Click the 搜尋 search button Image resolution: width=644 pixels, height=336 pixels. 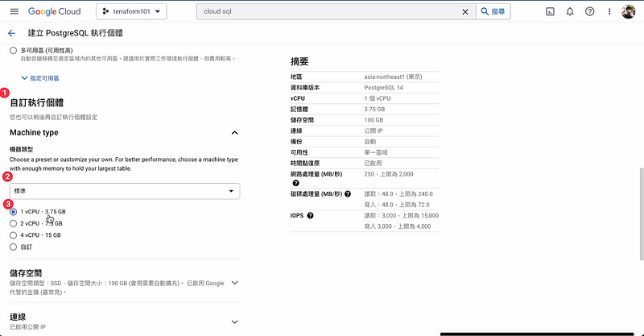pos(493,11)
